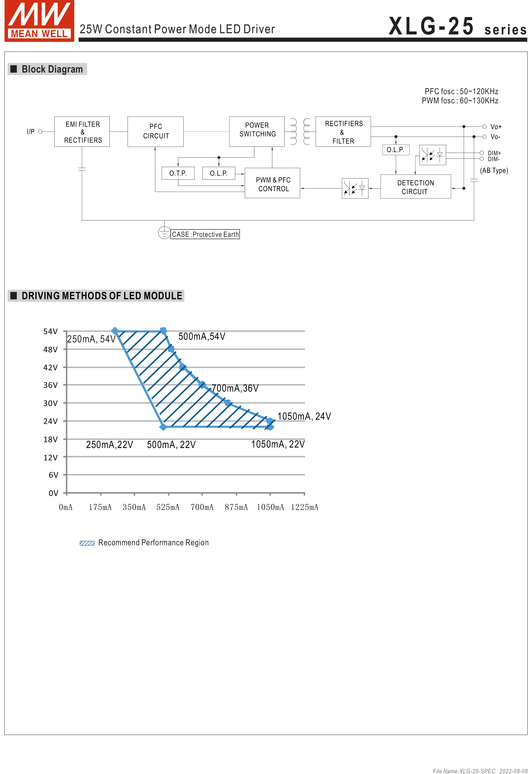Click the 250mA, 54V label

91,339
